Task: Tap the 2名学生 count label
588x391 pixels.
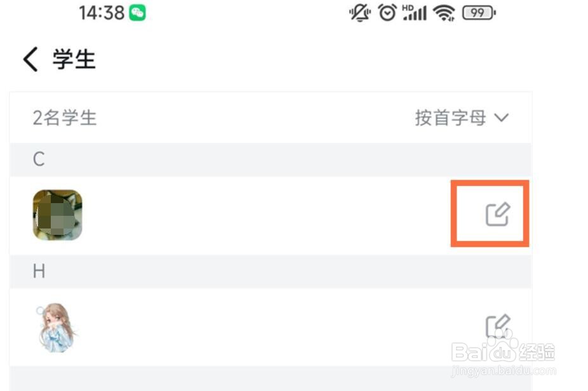Action: point(65,117)
